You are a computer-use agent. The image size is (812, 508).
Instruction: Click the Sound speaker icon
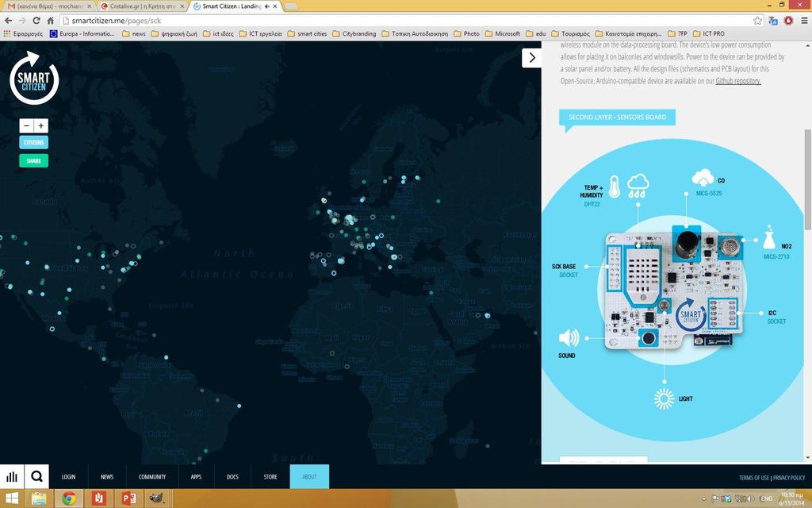tap(569, 337)
